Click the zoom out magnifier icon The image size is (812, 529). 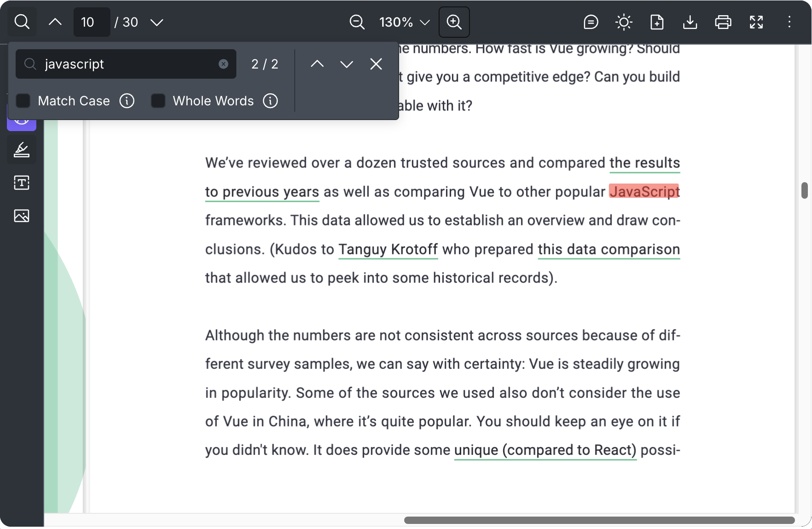pos(357,22)
